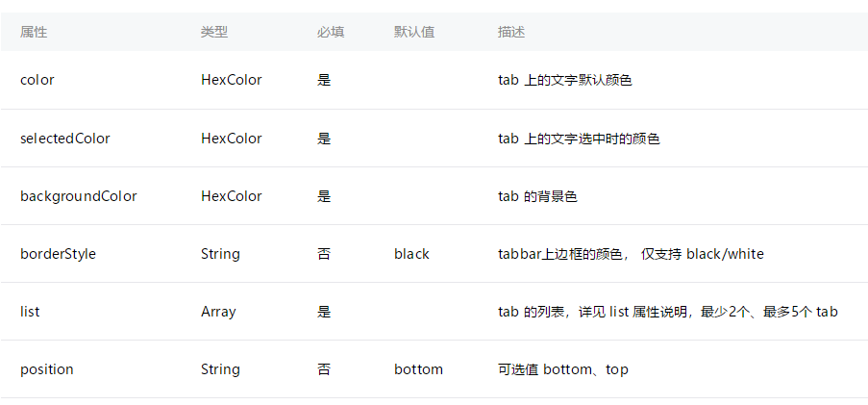
Task: Select the selectedColor property cell
Action: tap(65, 139)
